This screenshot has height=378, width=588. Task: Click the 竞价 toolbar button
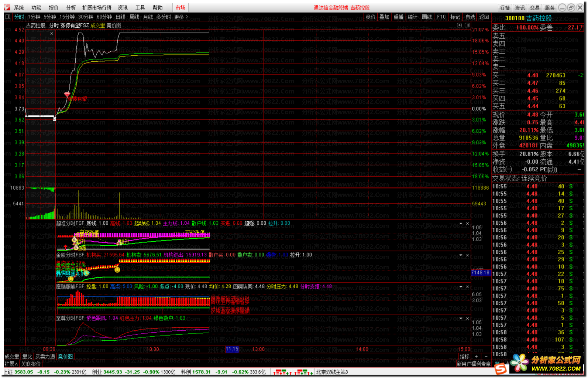click(x=371, y=17)
